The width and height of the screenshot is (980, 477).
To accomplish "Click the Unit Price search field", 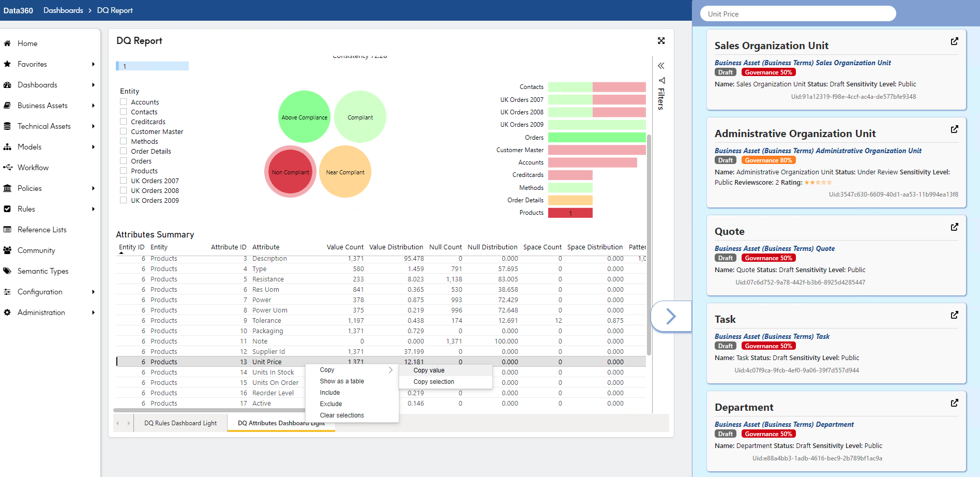I will [x=798, y=14].
